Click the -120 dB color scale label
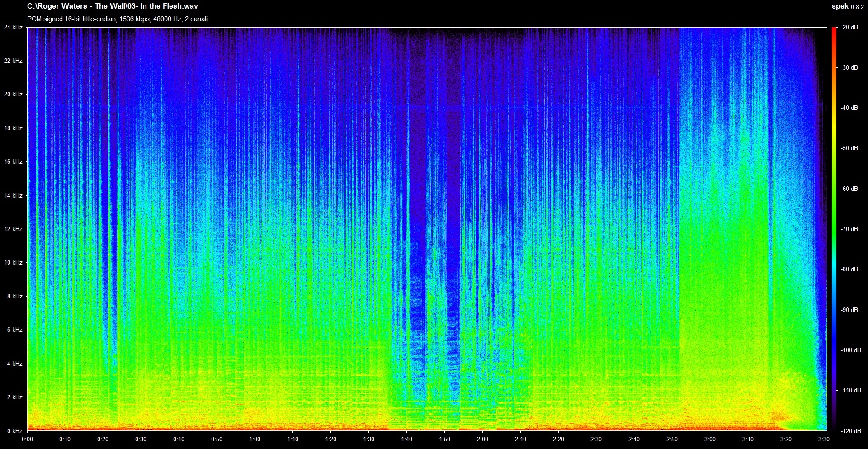This screenshot has height=449, width=868. 850,431
